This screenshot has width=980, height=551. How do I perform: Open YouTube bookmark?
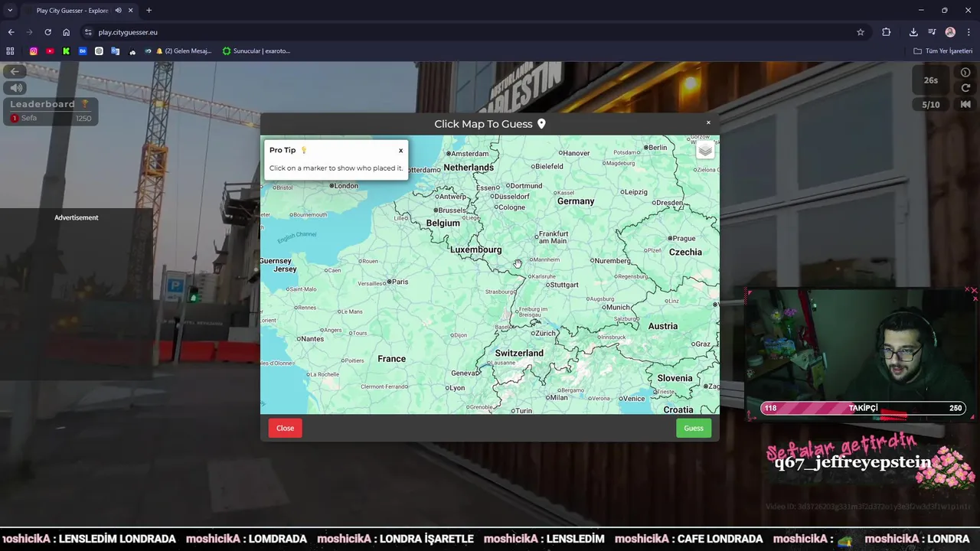coord(50,51)
